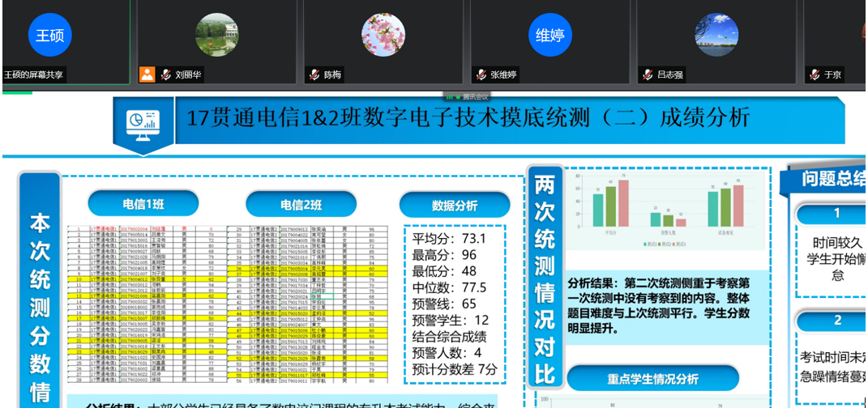
Task: Click 陈梅's cherry blossom avatar
Action: [x=383, y=35]
